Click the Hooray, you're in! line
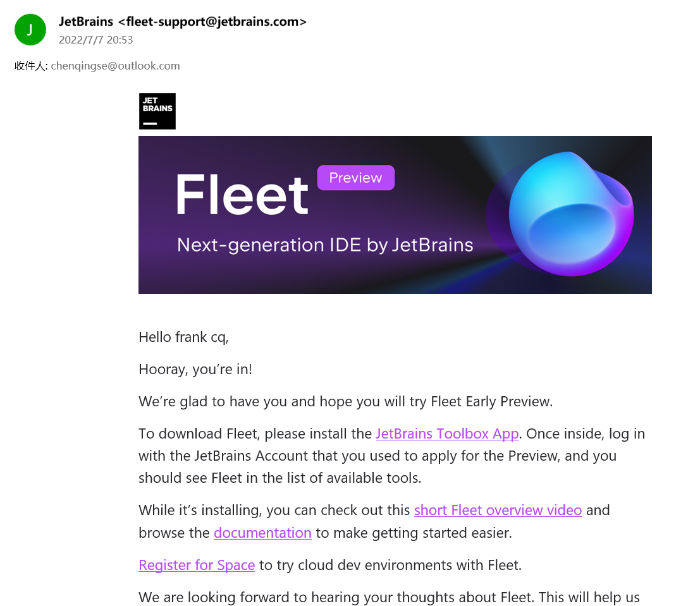Image resolution: width=700 pixels, height=606 pixels. pyautogui.click(x=195, y=369)
